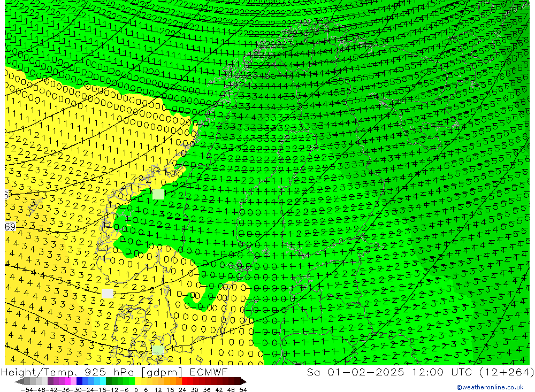The width and height of the screenshot is (535, 392).
Task: Click the "ECMWF" model label
Action: click(x=209, y=372)
